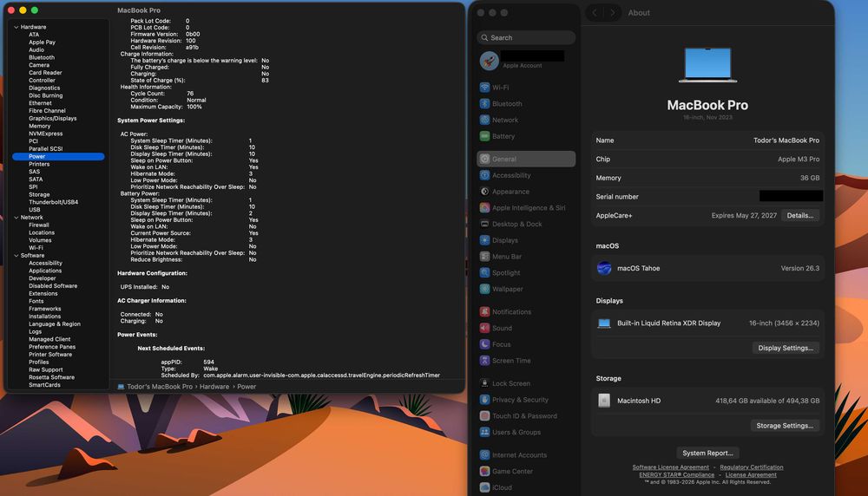
Task: Open Appearance icon in sidebar
Action: point(484,192)
